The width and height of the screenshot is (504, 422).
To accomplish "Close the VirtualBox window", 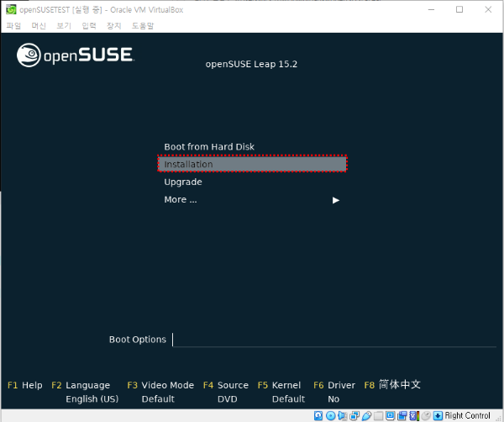I will coord(488,9).
